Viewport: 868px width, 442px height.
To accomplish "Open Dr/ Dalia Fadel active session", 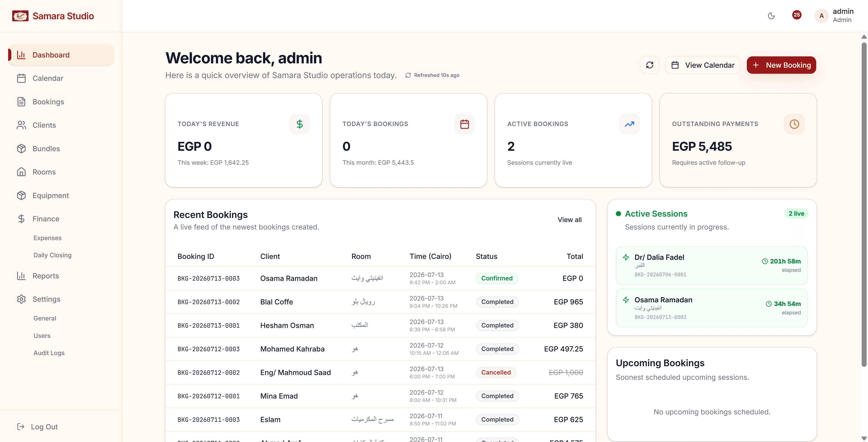I will 711,265.
